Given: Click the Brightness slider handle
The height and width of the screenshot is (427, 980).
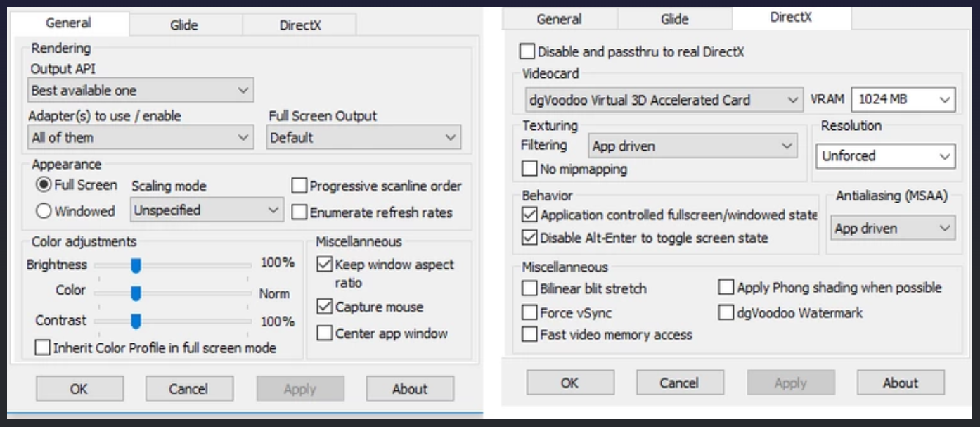Looking at the screenshot, I should [x=136, y=265].
